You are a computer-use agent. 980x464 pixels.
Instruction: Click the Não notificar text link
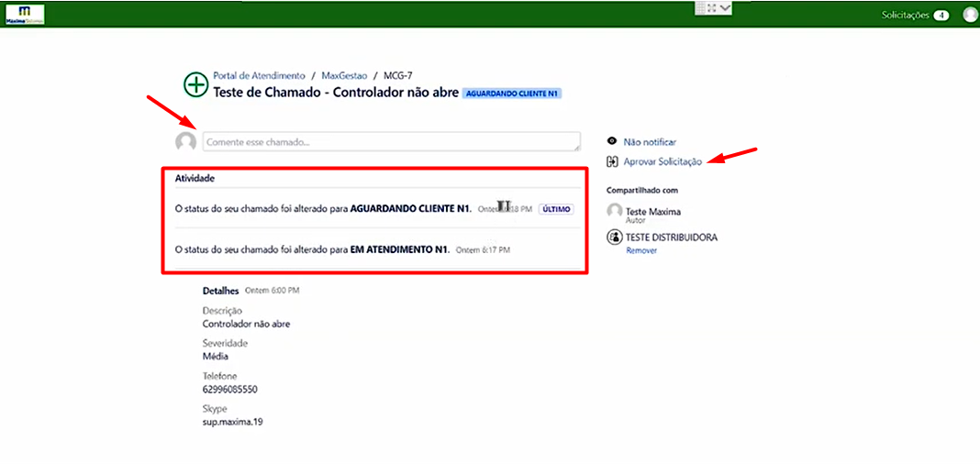point(650,142)
